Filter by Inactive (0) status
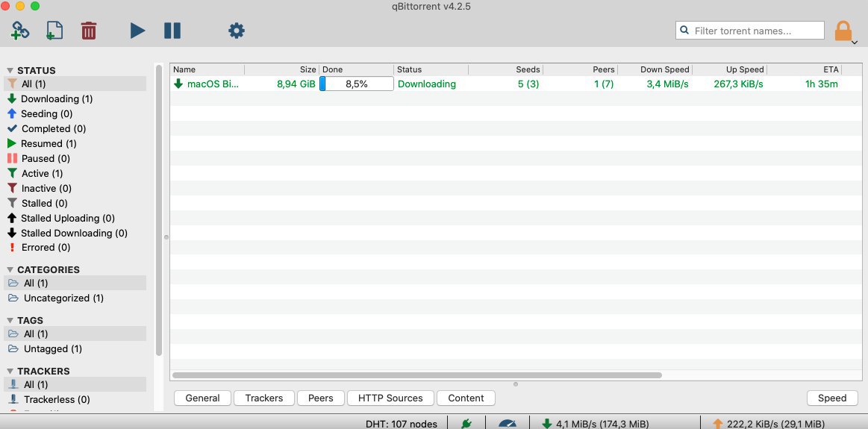 75,189
